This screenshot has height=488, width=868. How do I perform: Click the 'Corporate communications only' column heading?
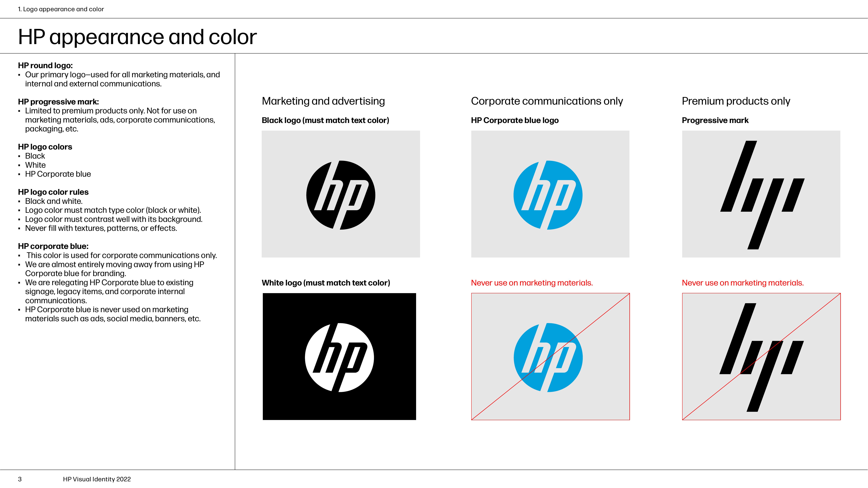[x=547, y=101]
